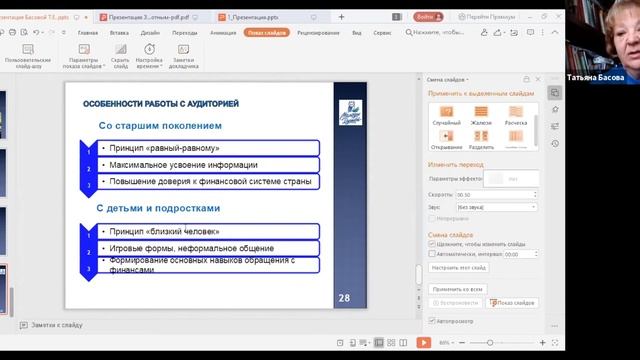Screen dimensions: 640x360
Task: Open the Вид ribbon tab
Action: tap(357, 33)
